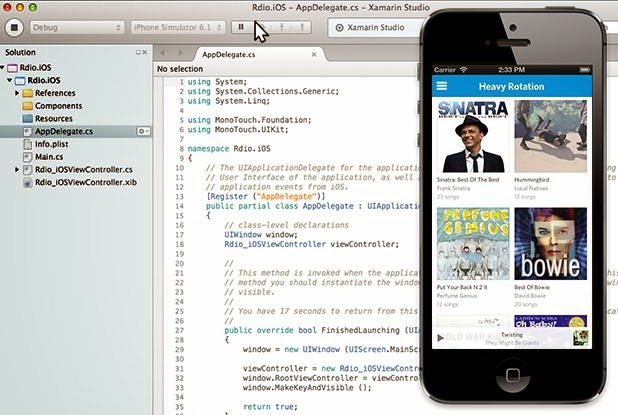Click the Rdio.iOS project icon

(20, 80)
